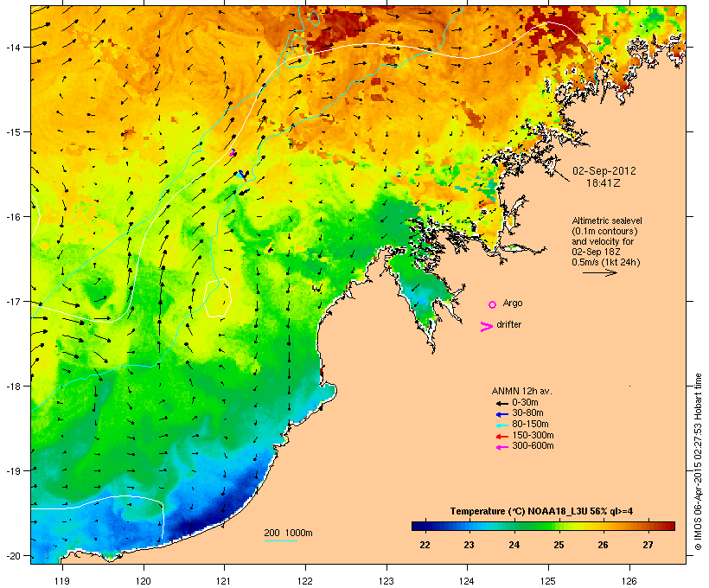Click the date text 02-Sep-2012
This screenshot has width=709, height=588.
tap(604, 171)
